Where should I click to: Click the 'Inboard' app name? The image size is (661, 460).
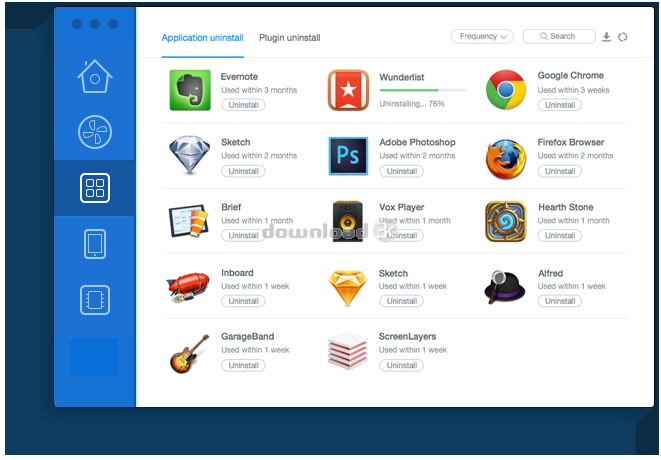pos(237,273)
